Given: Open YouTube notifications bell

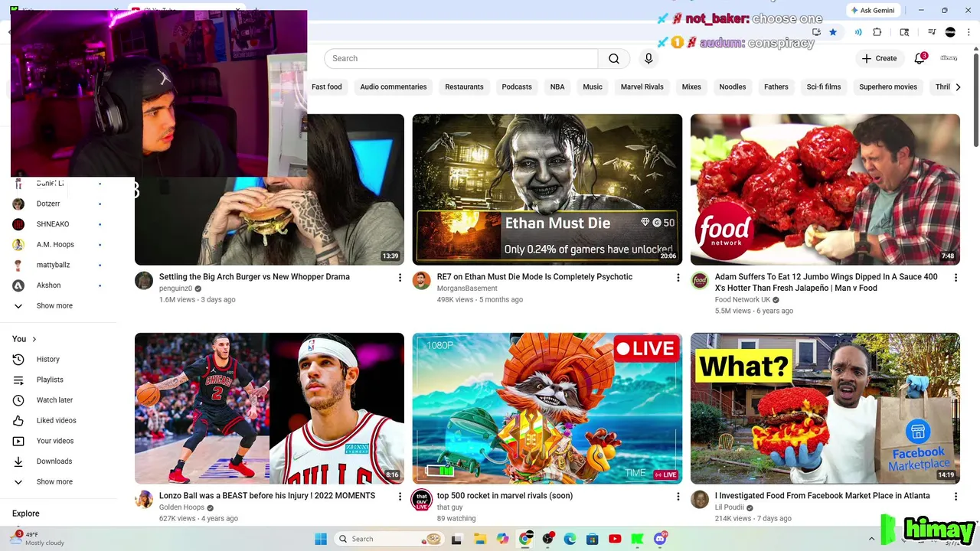Looking at the screenshot, I should coord(920,58).
